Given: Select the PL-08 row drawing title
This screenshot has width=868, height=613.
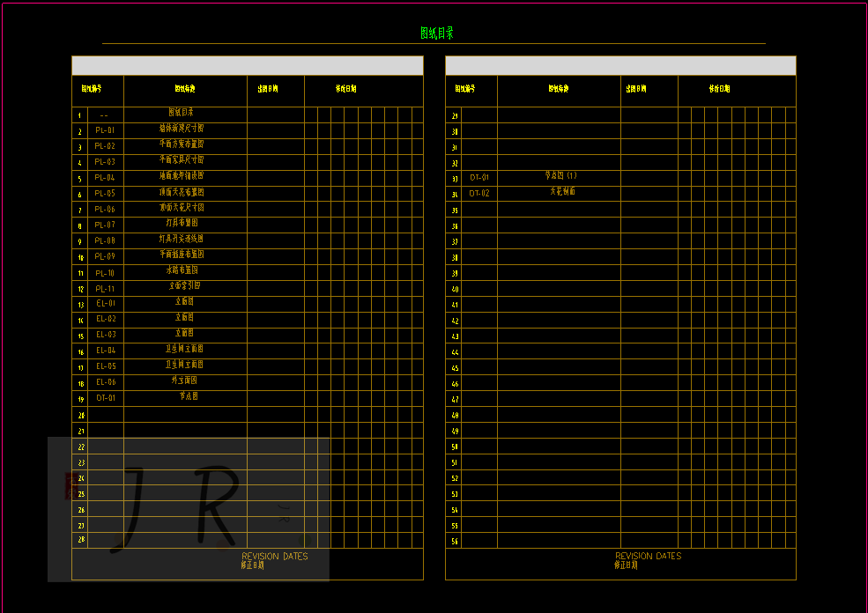Looking at the screenshot, I should [182, 239].
